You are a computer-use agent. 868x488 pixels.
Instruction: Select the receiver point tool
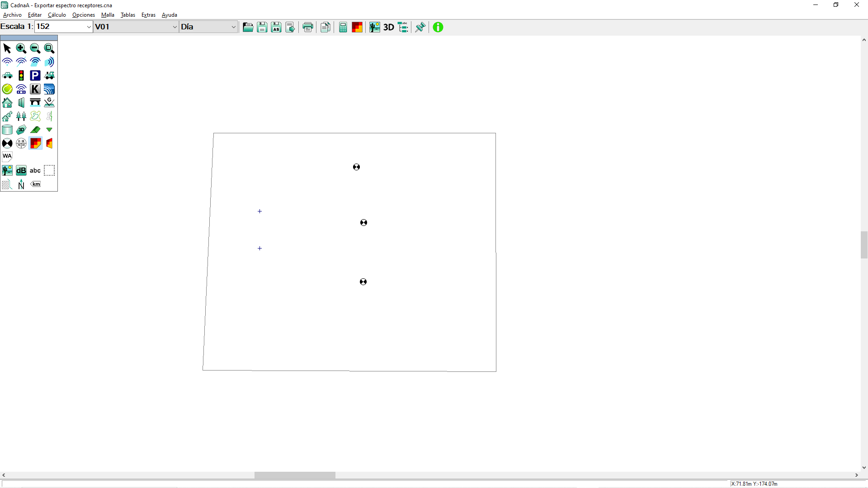[x=7, y=143]
